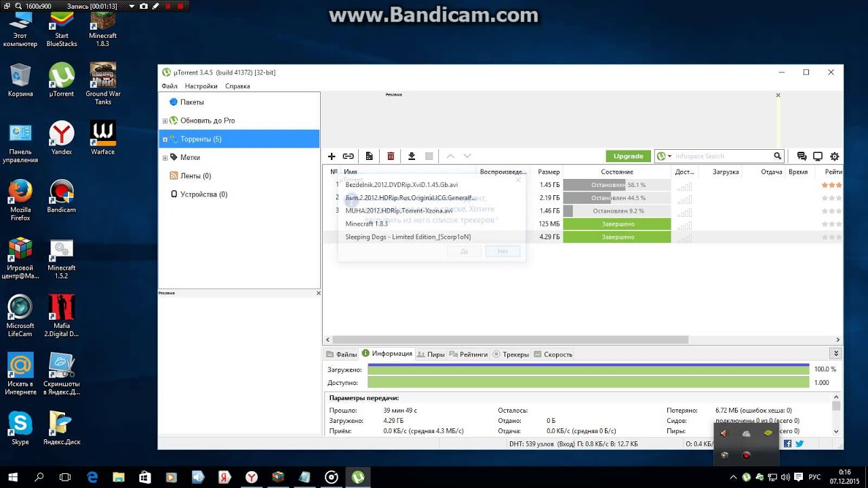Click the Start Torrent download arrow icon

pyautogui.click(x=412, y=157)
